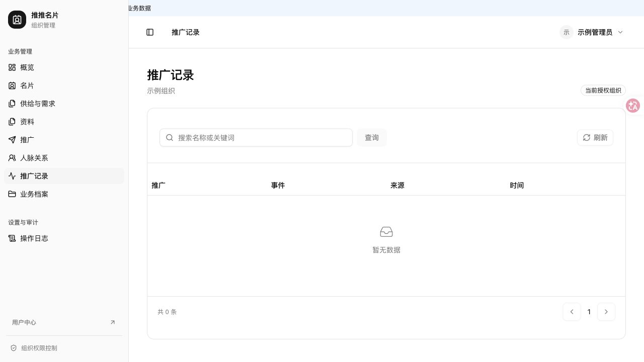Click the shield icon by 组织权限控制

tap(14, 348)
